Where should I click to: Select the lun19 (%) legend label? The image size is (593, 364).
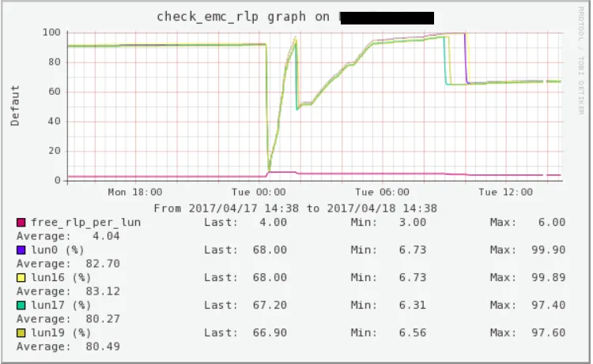(x=62, y=332)
